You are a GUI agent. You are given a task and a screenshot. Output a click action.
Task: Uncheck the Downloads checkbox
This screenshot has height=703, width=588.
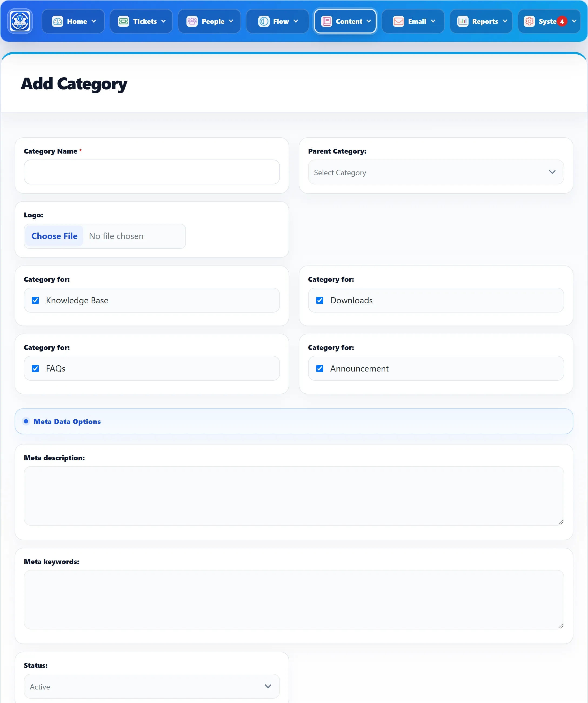pyautogui.click(x=320, y=300)
